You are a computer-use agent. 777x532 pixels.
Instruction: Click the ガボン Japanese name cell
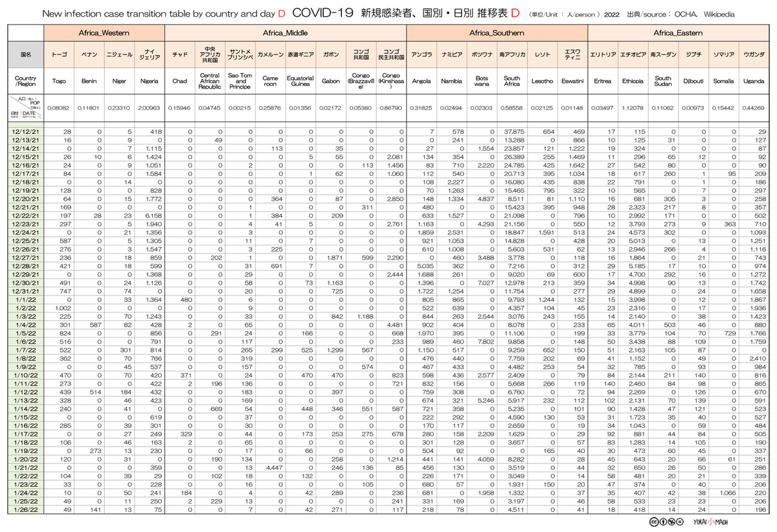click(x=331, y=55)
